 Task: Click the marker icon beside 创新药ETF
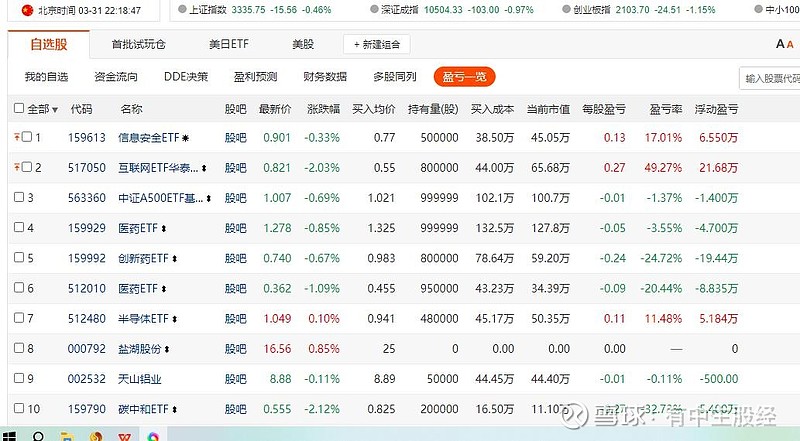(174, 259)
